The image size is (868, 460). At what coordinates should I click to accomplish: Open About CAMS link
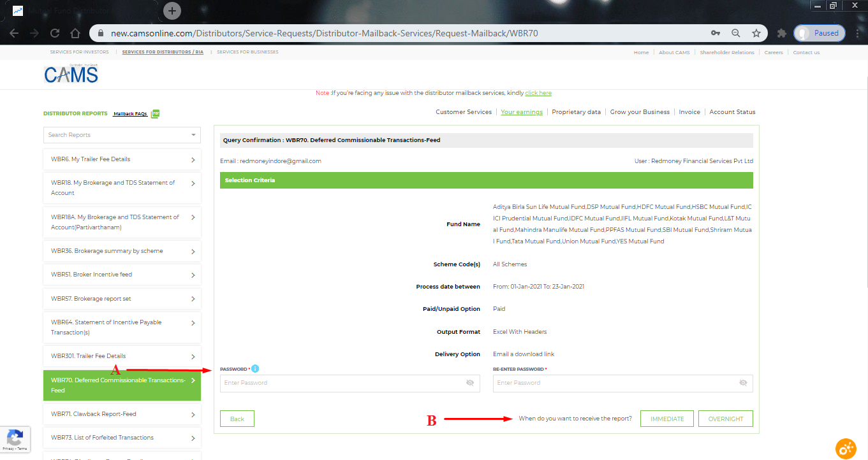674,52
